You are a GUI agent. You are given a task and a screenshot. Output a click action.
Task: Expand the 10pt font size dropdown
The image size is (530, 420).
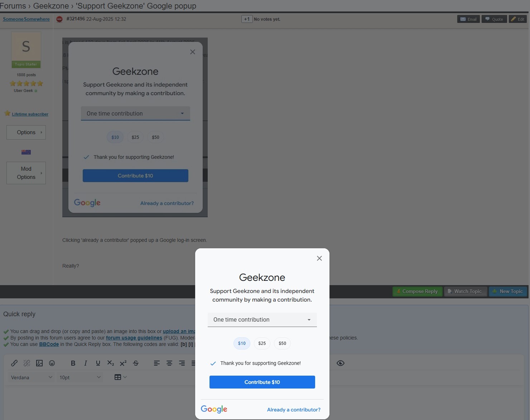(80, 377)
